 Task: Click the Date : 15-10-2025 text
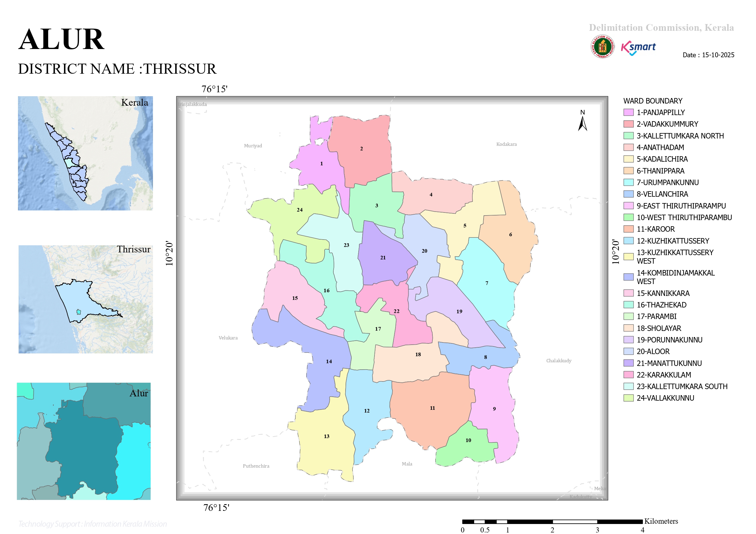click(x=708, y=55)
